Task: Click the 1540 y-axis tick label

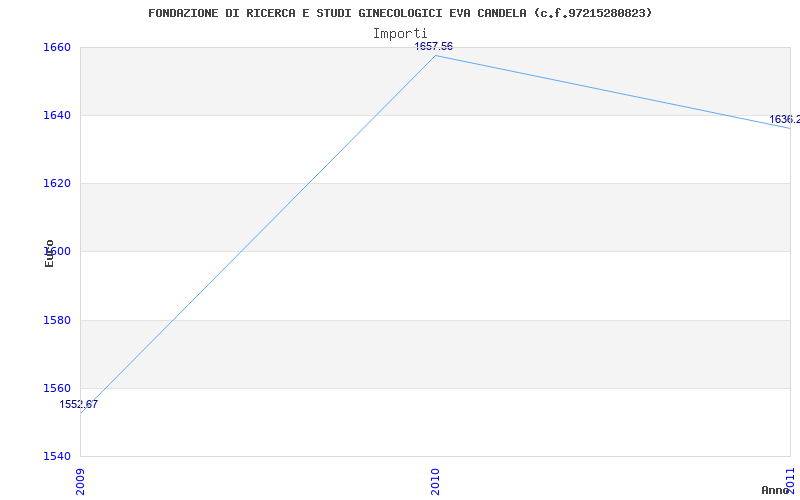Action: click(57, 456)
